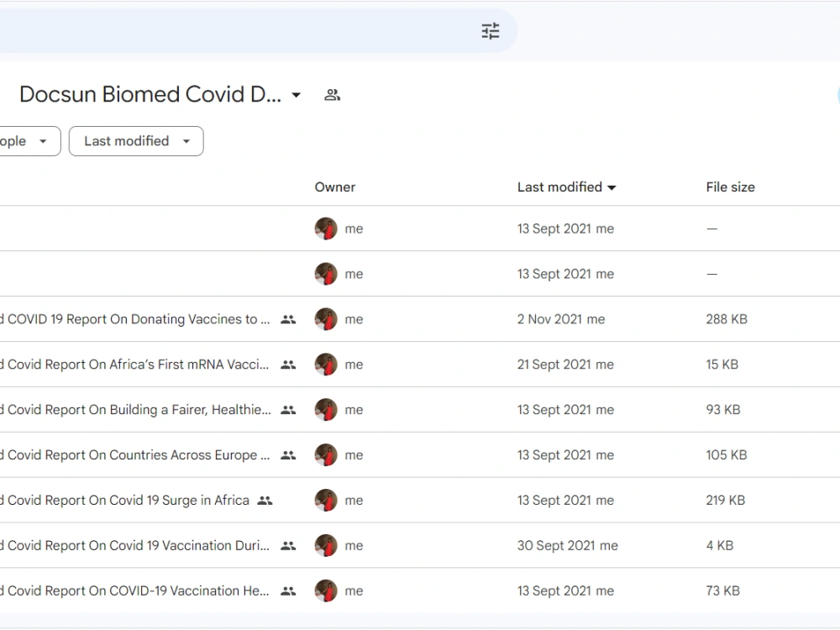Click 105 KB file size value

point(727,455)
